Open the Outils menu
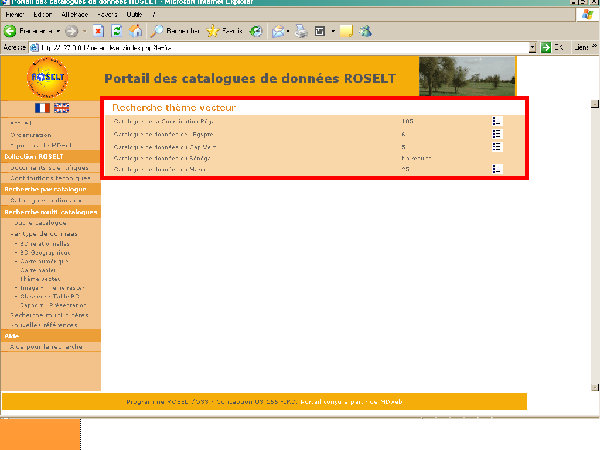Screen dimensions: 600x450 point(134,15)
